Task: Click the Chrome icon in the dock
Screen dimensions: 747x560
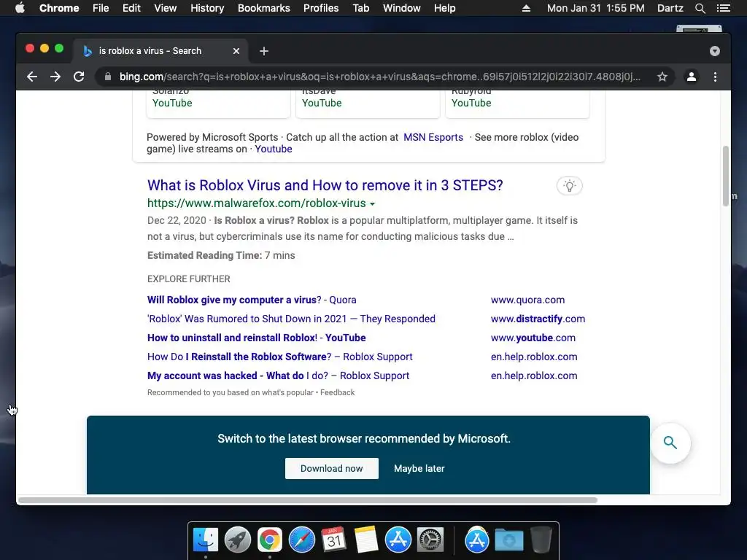Action: [x=270, y=540]
